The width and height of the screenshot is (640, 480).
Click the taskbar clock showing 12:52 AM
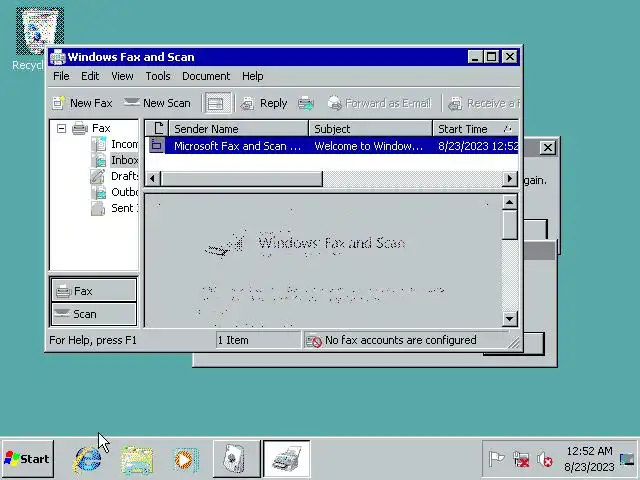589,459
